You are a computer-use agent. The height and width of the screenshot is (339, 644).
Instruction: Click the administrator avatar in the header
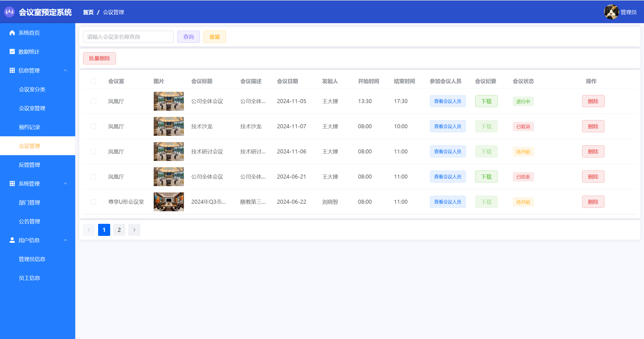point(611,12)
